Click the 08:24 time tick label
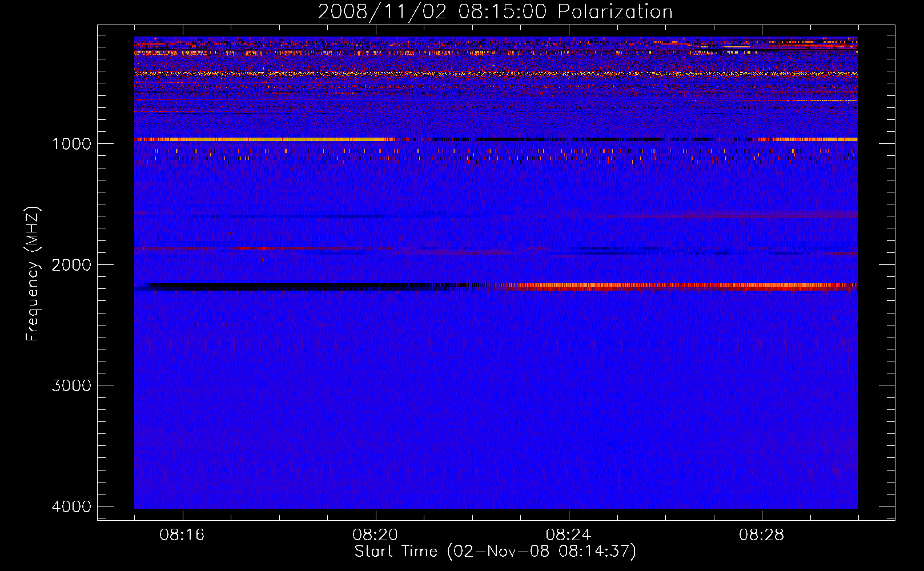 pyautogui.click(x=568, y=535)
